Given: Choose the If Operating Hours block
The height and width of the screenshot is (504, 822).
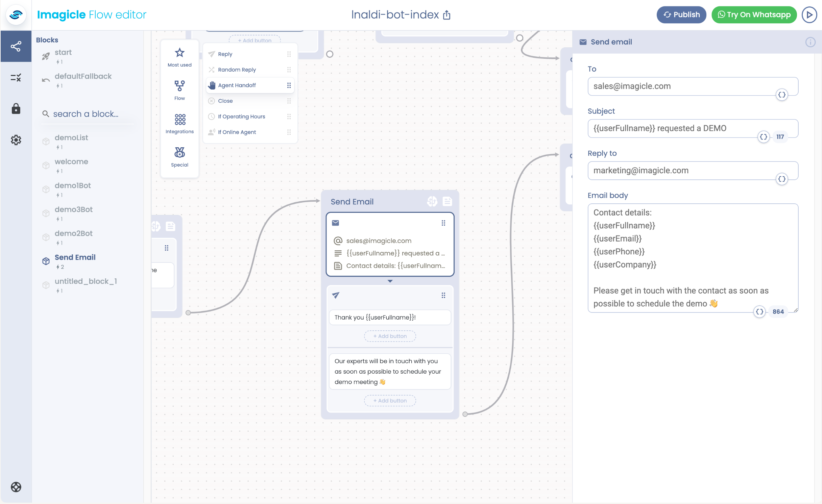Looking at the screenshot, I should (241, 116).
